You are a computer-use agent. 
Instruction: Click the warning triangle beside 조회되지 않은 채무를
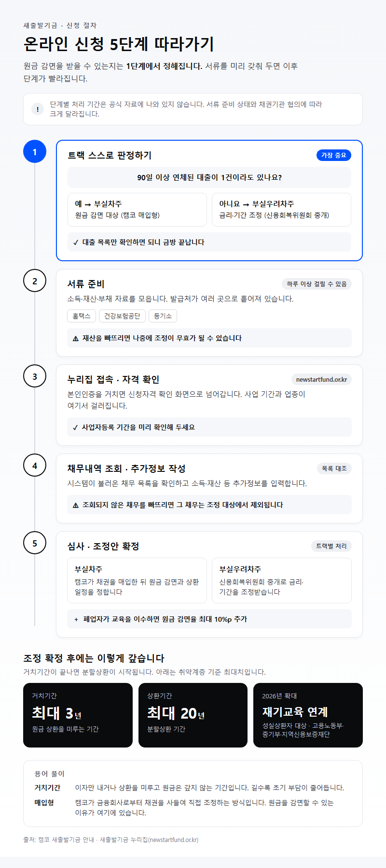(76, 505)
